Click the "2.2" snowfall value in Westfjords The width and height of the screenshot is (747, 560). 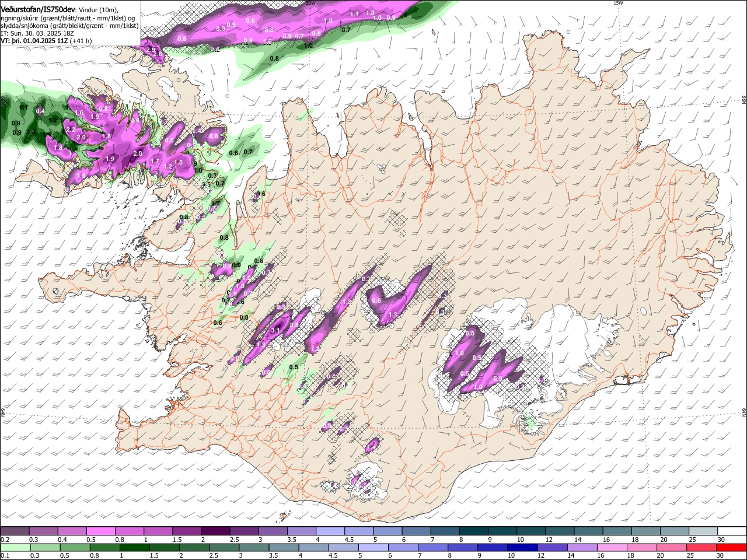(x=71, y=129)
